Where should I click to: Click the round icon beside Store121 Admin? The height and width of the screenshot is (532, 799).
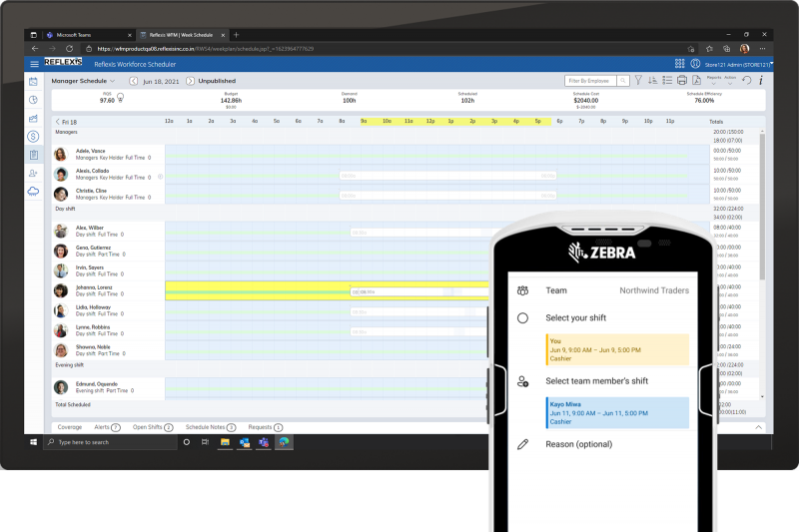[x=695, y=64]
